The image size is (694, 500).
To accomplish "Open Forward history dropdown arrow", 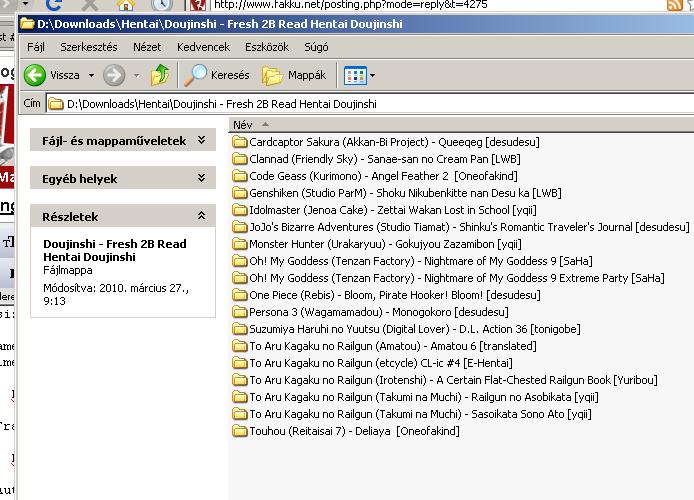I will click(136, 76).
